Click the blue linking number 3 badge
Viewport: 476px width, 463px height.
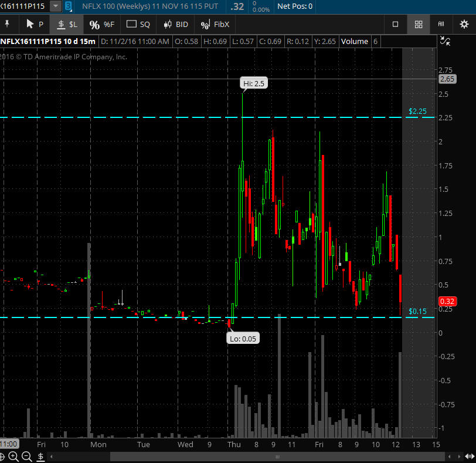[x=69, y=6]
